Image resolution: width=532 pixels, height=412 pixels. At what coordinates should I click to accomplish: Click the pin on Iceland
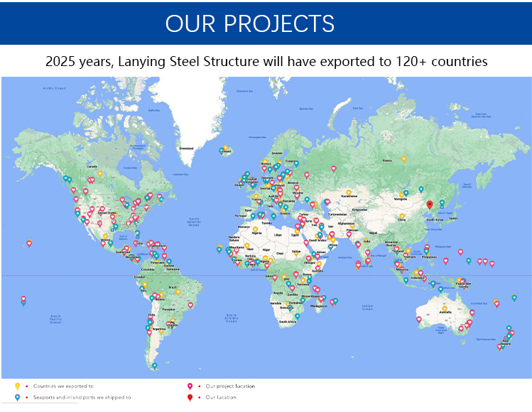click(x=225, y=148)
